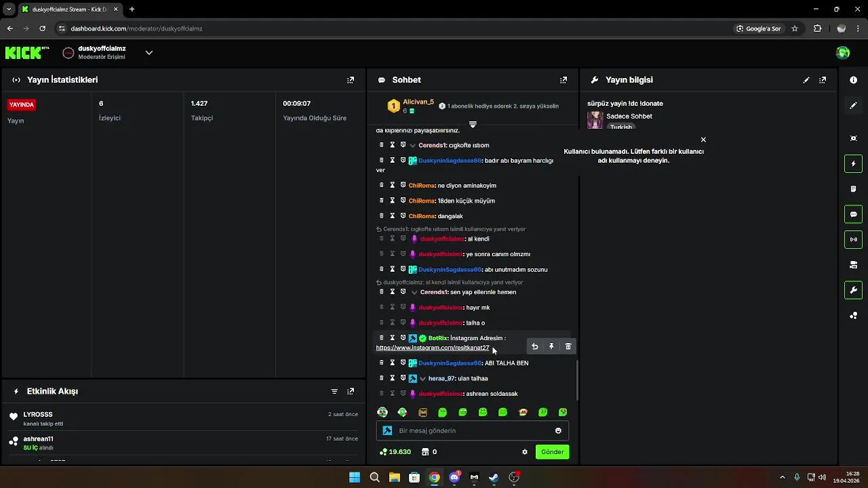Timeout ChiRoma for 18den küçük müyüm message
Image resolution: width=868 pixels, height=488 pixels.
(x=392, y=201)
